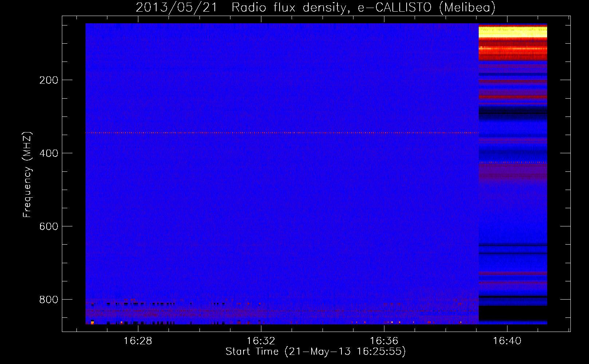Click the black gap block below 800 MHz
The image size is (589, 364).
coord(513,313)
